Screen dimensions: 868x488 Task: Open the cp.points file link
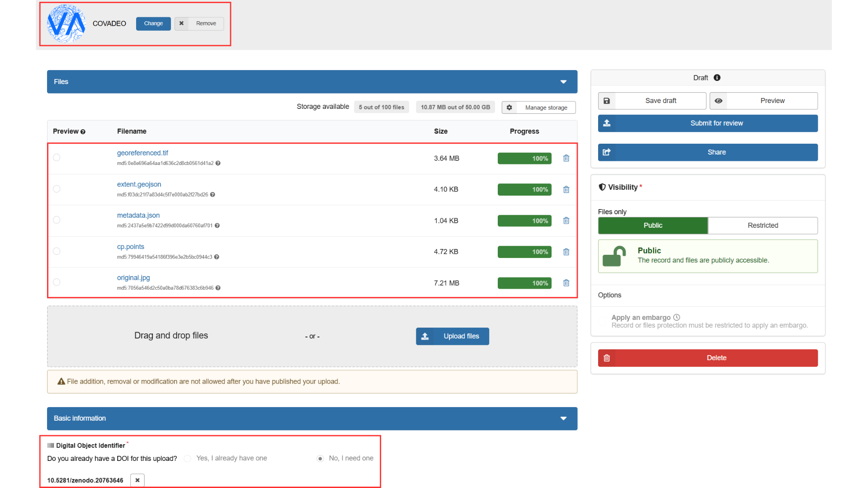131,246
